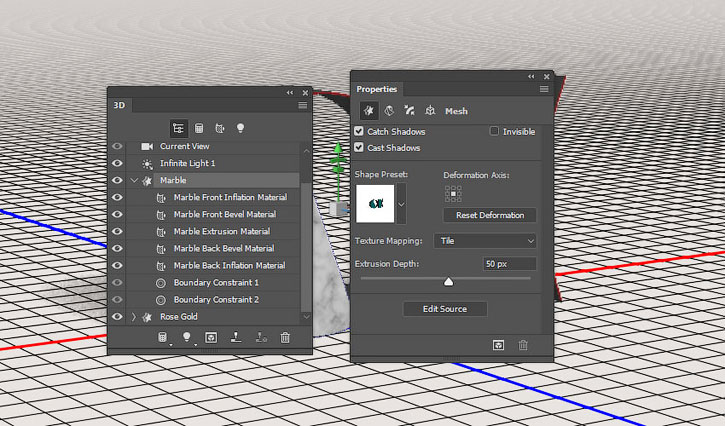Screen dimensions: 725x426
Task: Click Extrusion Depth slider handle
Action: coord(449,282)
